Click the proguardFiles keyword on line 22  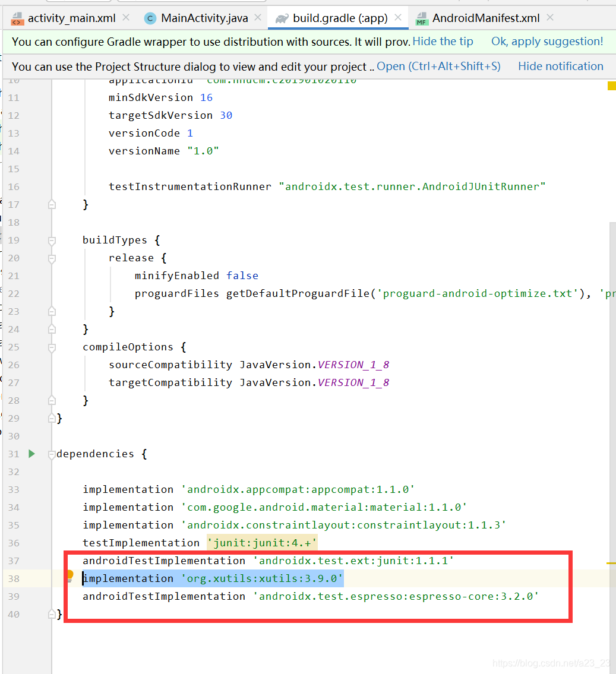coord(176,293)
